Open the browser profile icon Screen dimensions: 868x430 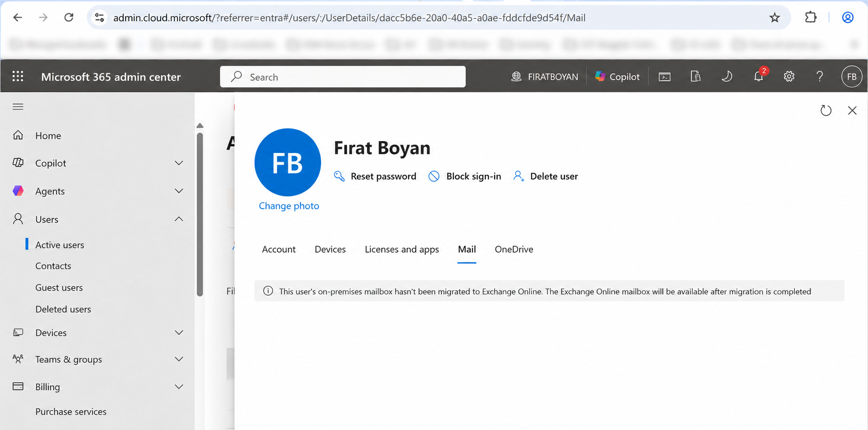click(848, 18)
